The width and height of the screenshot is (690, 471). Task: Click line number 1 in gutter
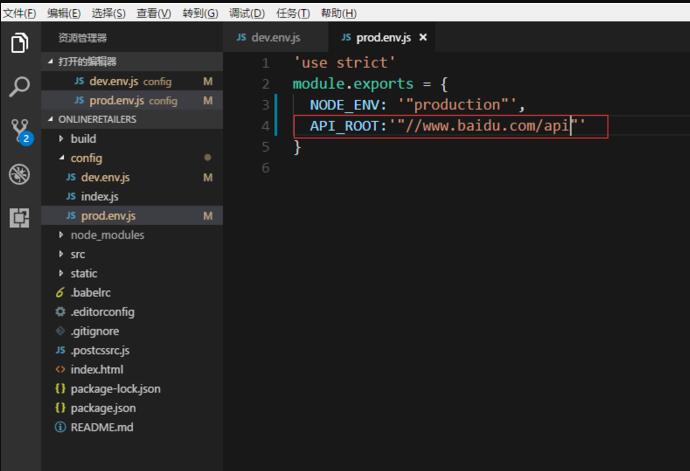tap(265, 63)
